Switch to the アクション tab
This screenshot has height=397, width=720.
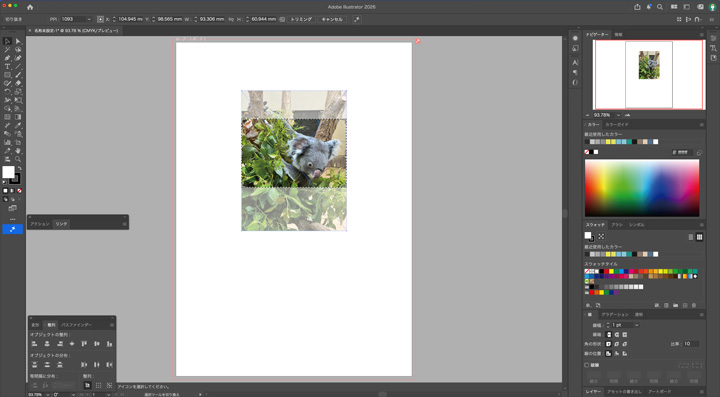(x=39, y=224)
